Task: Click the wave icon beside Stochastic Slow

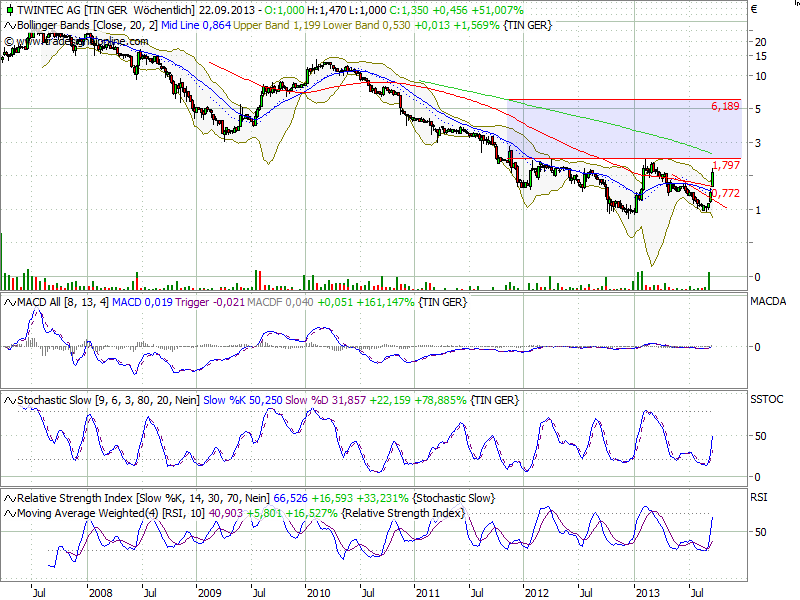Action: 9,399
